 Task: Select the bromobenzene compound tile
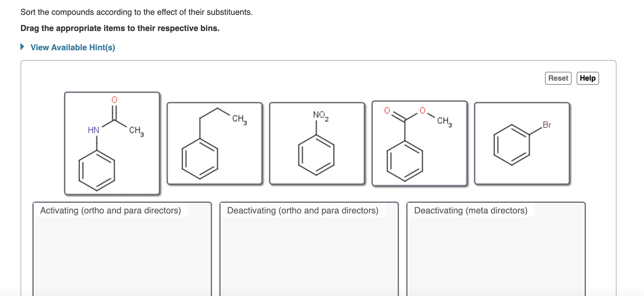pyautogui.click(x=522, y=143)
